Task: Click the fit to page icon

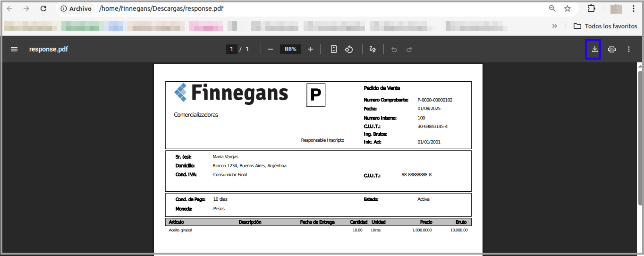Action: click(334, 49)
